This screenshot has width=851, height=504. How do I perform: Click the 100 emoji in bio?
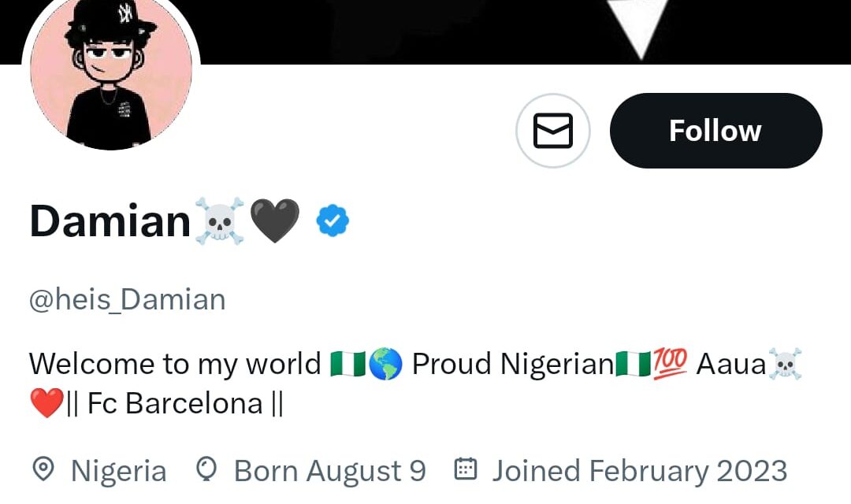pos(671,363)
